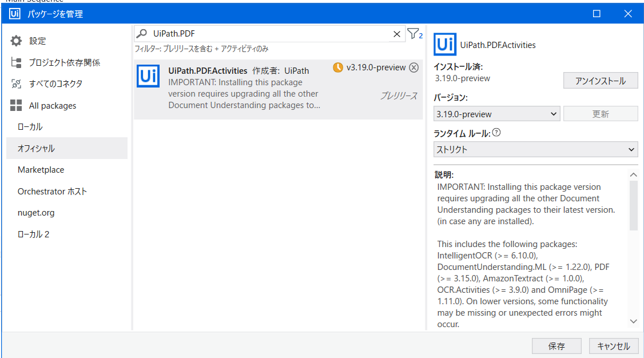
Task: Clear the UiPath.PDF search text
Action: tap(397, 34)
